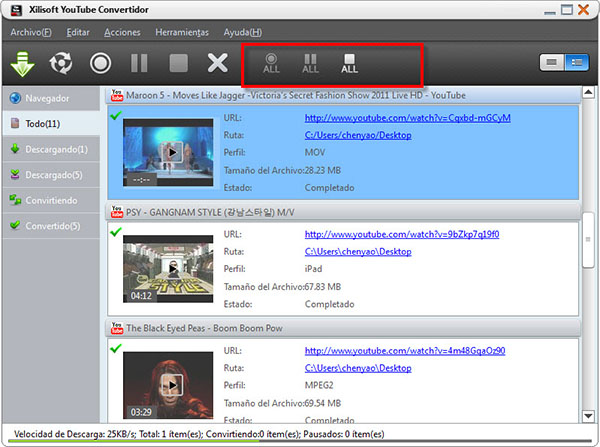This screenshot has height=447, width=600.
Task: Open Black Eyed Peas item's Desktop path link
Action: [358, 368]
